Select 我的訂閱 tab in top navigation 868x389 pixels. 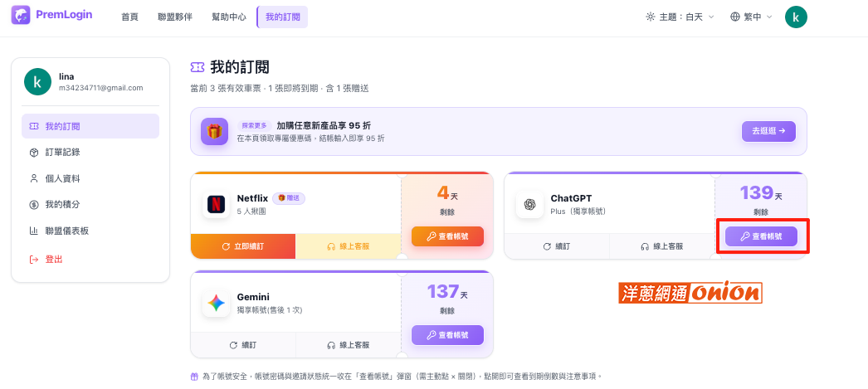pos(282,17)
